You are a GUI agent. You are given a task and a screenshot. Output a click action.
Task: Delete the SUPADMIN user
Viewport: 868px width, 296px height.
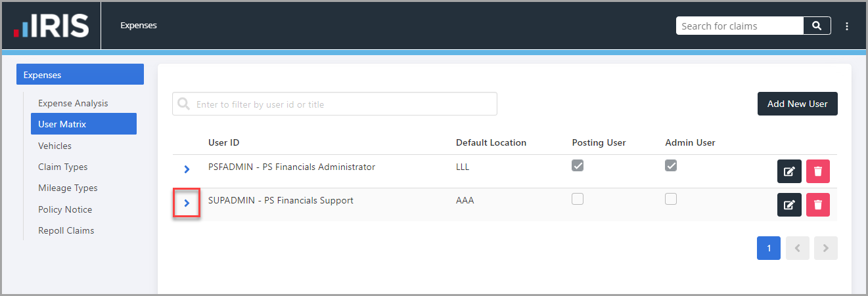click(818, 205)
